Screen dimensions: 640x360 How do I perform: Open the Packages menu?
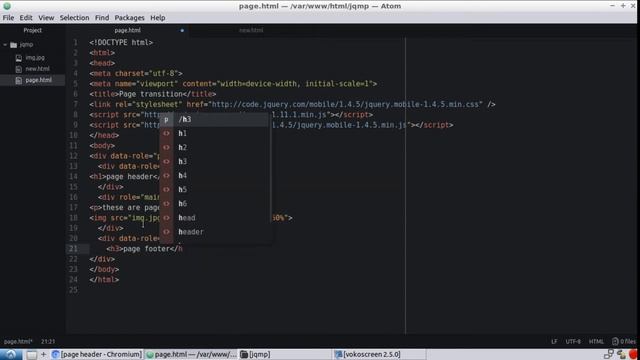click(x=129, y=18)
